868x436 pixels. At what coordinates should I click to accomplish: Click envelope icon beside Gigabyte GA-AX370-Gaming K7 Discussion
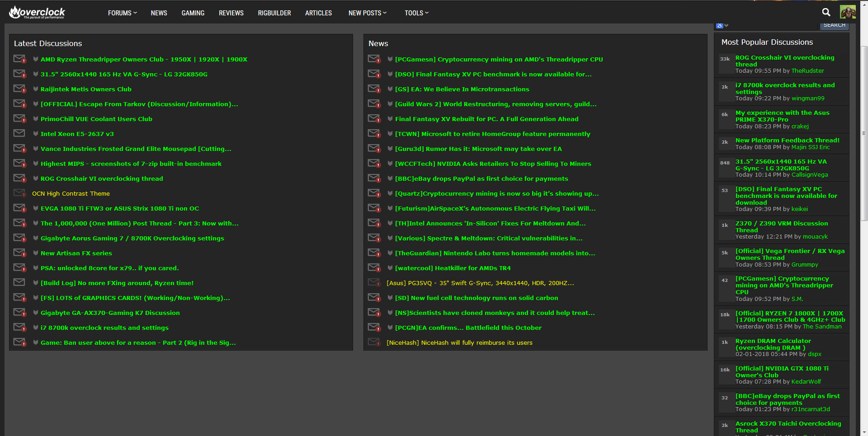tap(19, 312)
